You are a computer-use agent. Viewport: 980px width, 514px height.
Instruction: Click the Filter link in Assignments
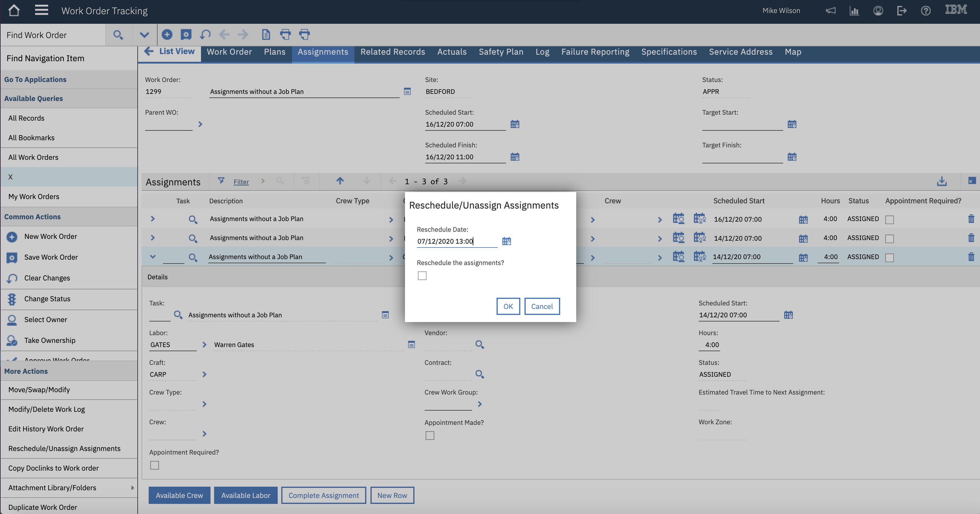tap(241, 182)
